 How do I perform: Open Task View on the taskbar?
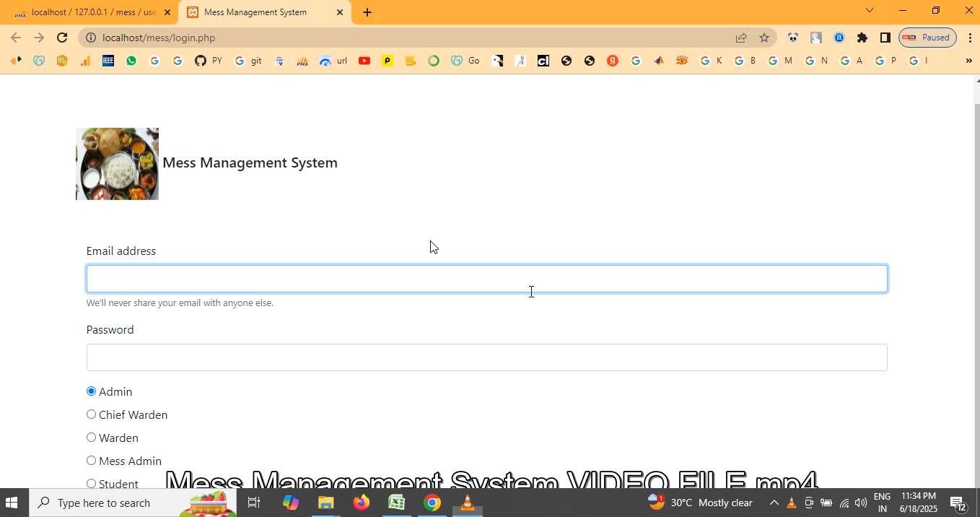(254, 503)
